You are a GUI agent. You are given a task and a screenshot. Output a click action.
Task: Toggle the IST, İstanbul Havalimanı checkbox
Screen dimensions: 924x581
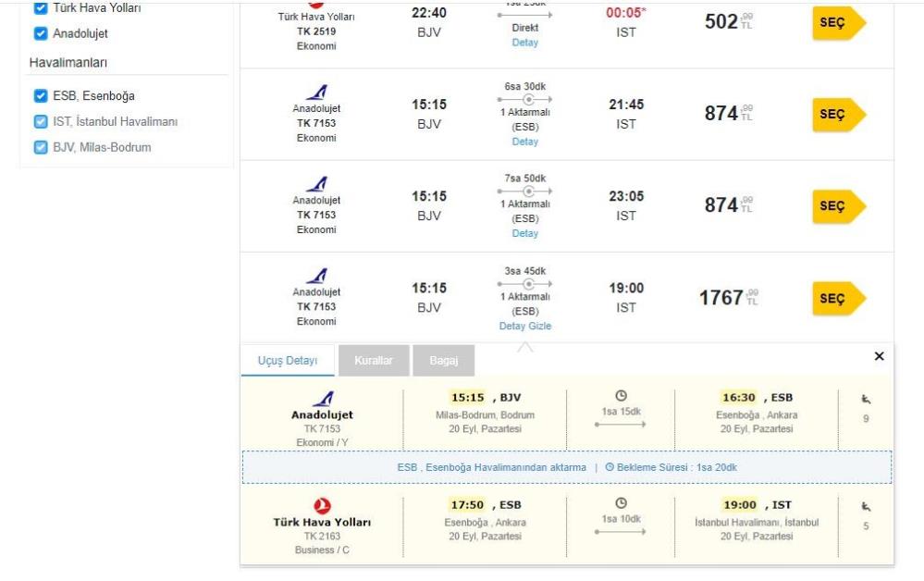41,121
